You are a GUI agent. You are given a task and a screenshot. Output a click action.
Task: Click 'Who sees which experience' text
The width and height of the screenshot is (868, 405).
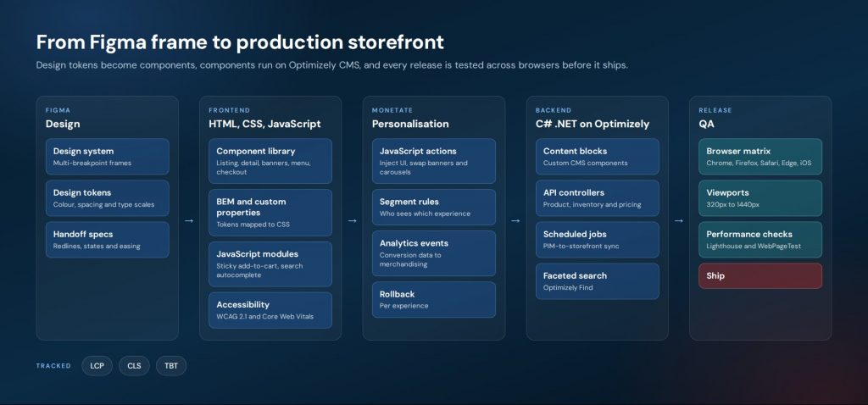425,214
